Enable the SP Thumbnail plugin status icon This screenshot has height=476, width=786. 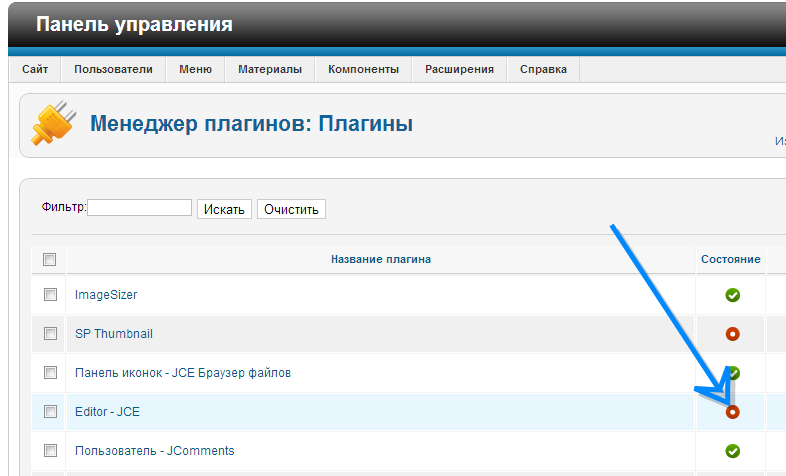click(x=732, y=334)
